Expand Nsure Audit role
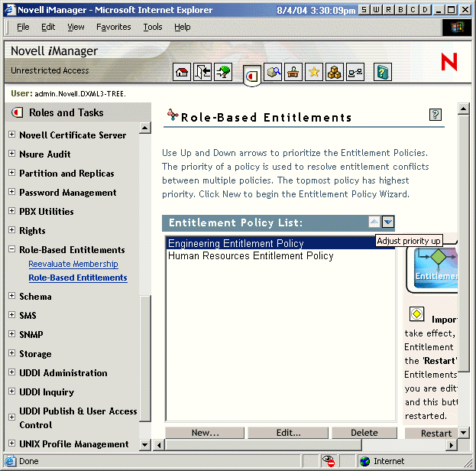The width and height of the screenshot is (476, 471). tap(11, 154)
